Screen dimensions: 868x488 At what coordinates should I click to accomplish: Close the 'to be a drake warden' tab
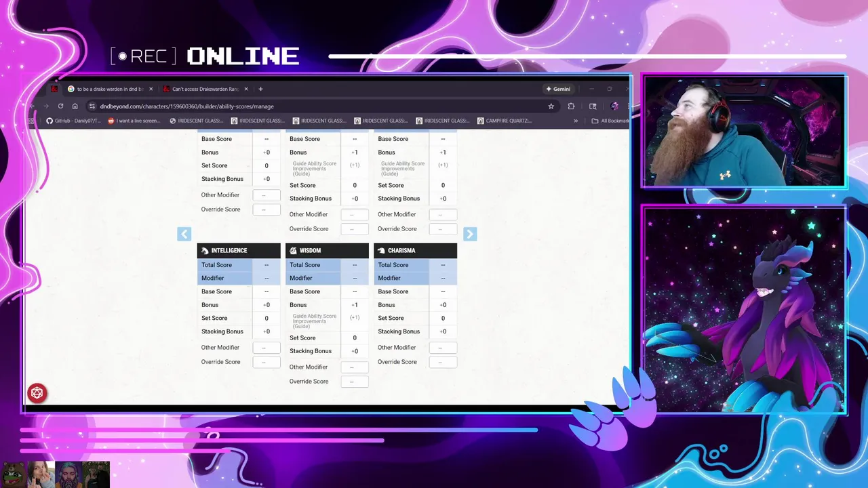pos(151,89)
